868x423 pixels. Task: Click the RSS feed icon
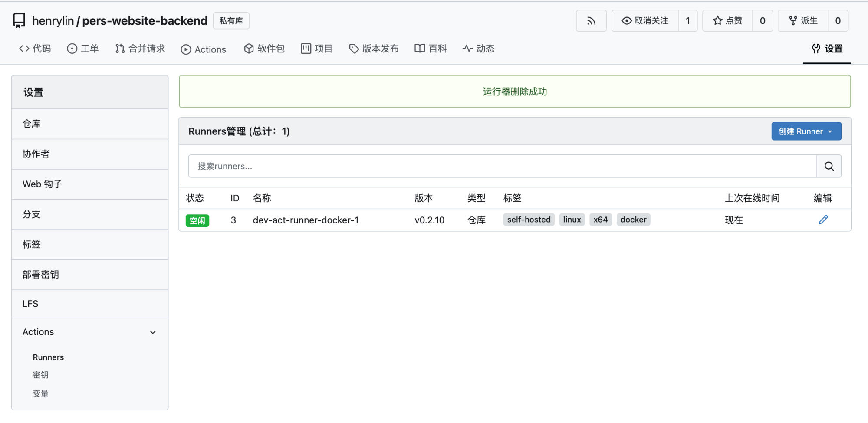click(591, 21)
